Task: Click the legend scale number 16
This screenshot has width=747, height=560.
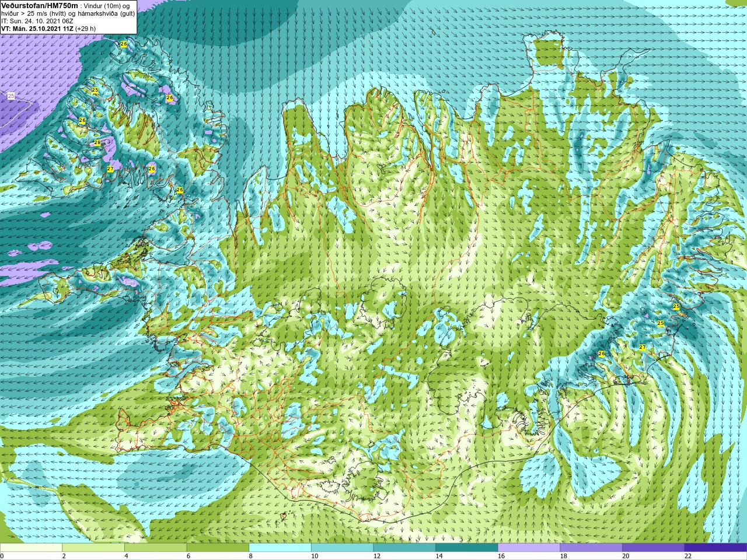Action: 501,556
